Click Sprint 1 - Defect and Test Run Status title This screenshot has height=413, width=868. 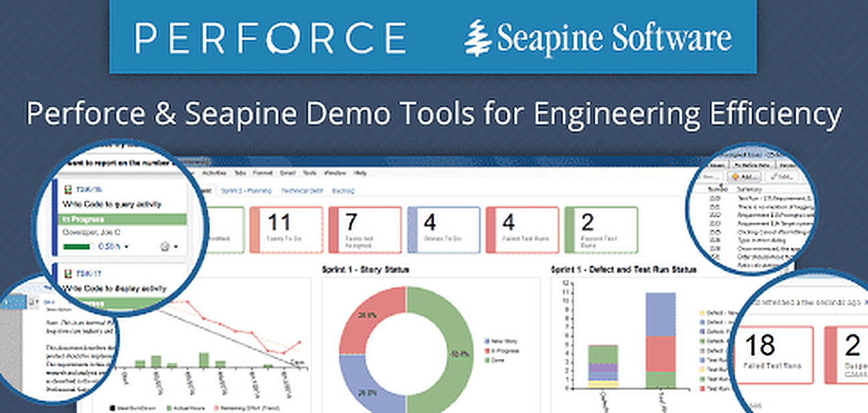point(623,269)
